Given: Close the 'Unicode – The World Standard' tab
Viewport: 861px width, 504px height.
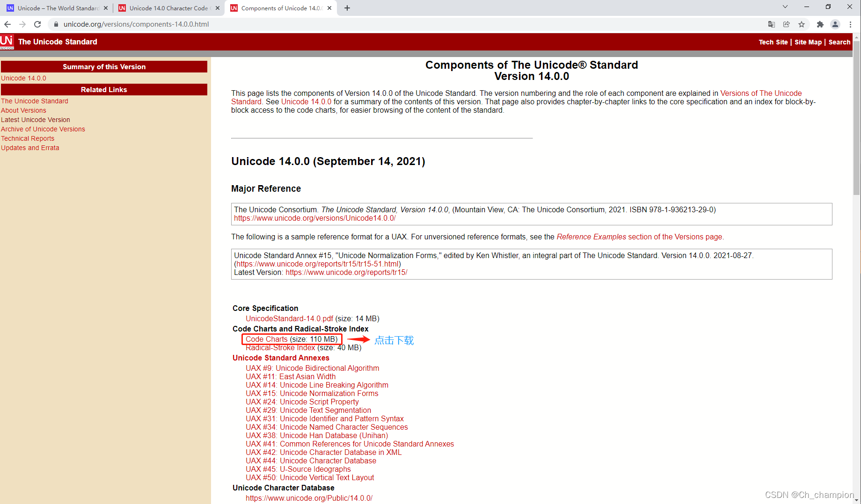Looking at the screenshot, I should [x=106, y=8].
